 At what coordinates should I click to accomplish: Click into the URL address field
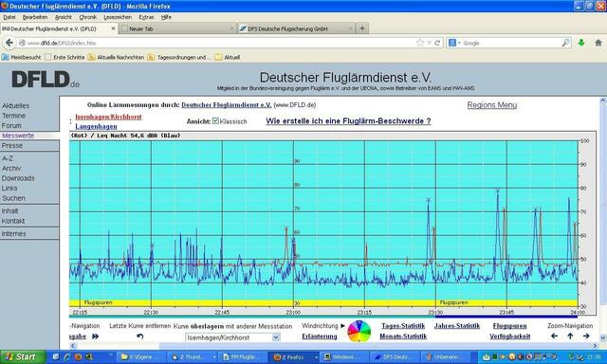point(217,43)
